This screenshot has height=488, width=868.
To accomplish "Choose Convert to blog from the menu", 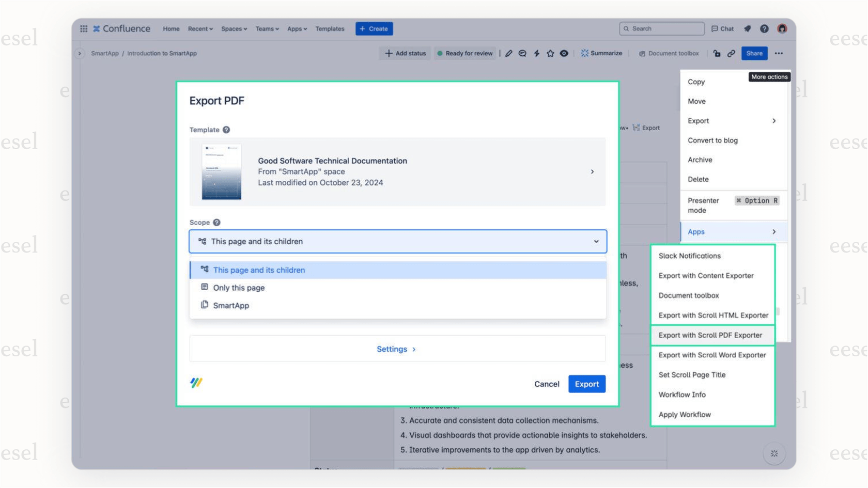I will click(x=712, y=140).
